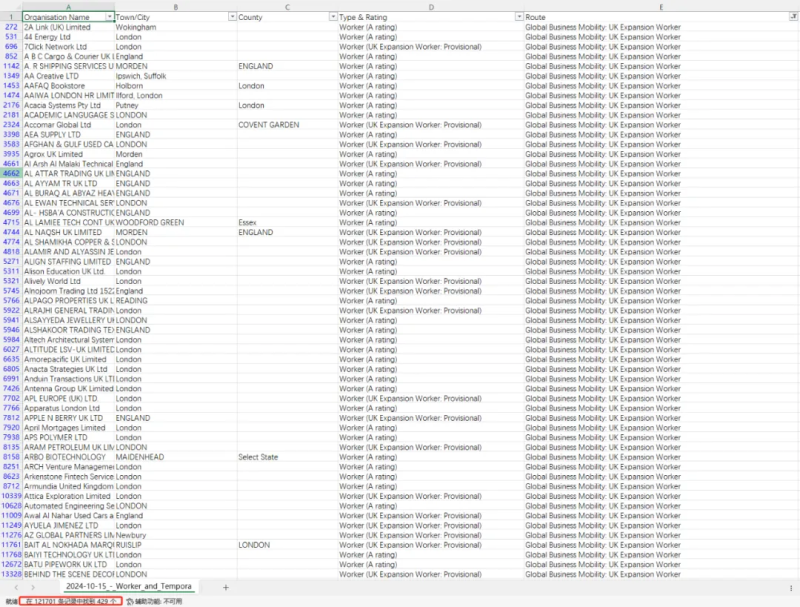The image size is (800, 607).
Task: Click 'ALIGN STAFFING LIMITED' cell
Action: point(68,262)
